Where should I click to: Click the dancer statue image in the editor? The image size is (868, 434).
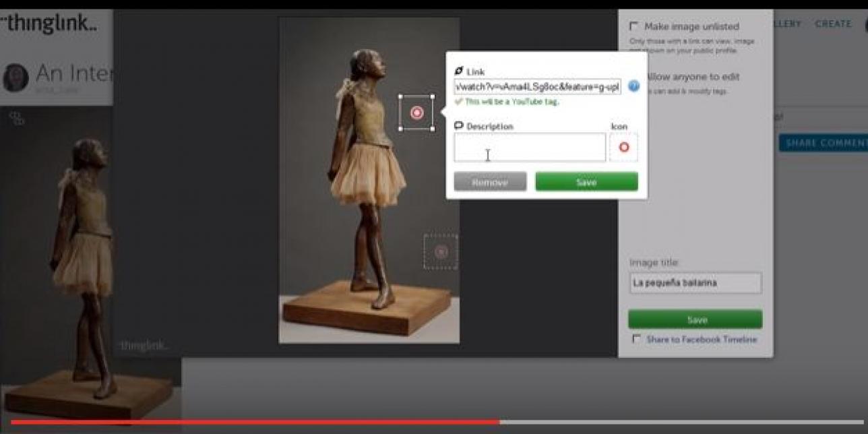[x=369, y=181]
